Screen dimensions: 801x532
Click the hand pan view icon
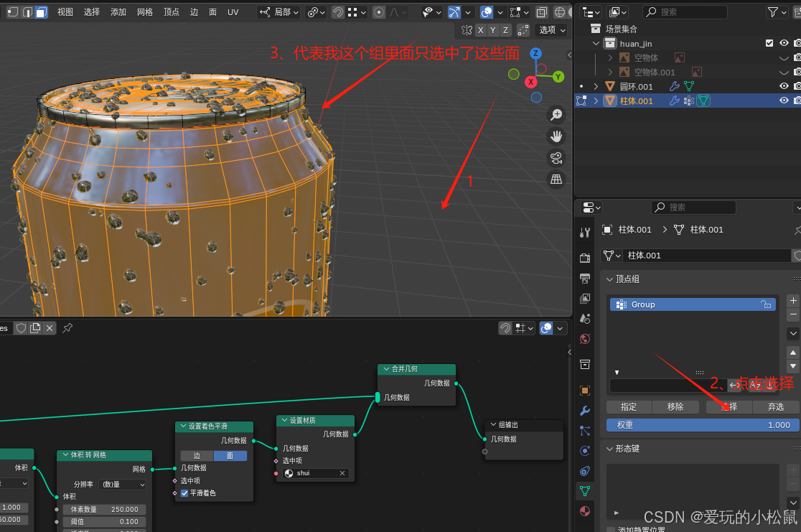pyautogui.click(x=556, y=136)
